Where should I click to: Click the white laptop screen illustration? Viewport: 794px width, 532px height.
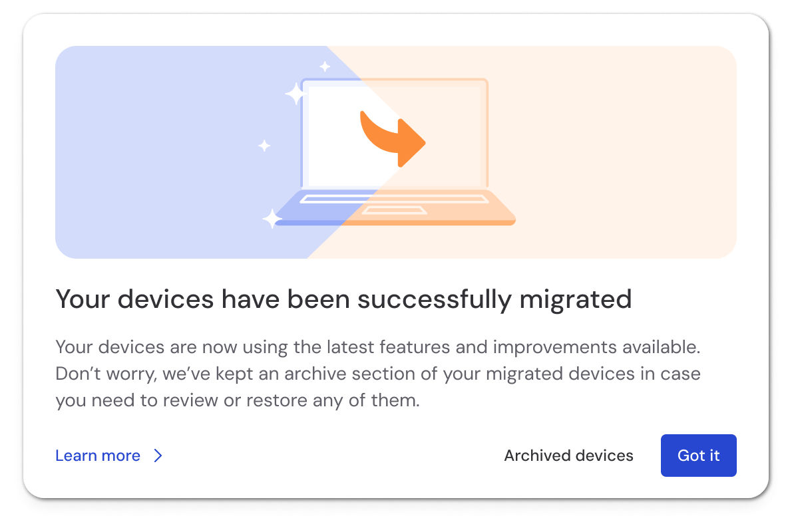(333, 153)
